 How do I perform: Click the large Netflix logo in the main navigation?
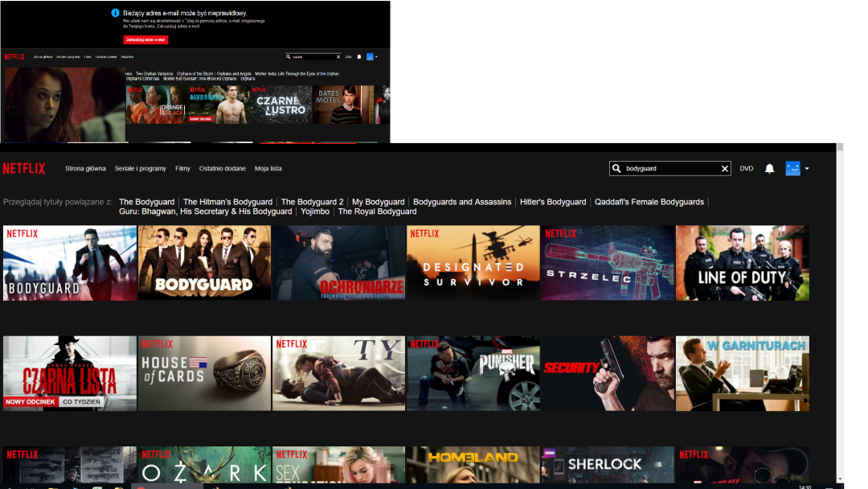tap(24, 169)
